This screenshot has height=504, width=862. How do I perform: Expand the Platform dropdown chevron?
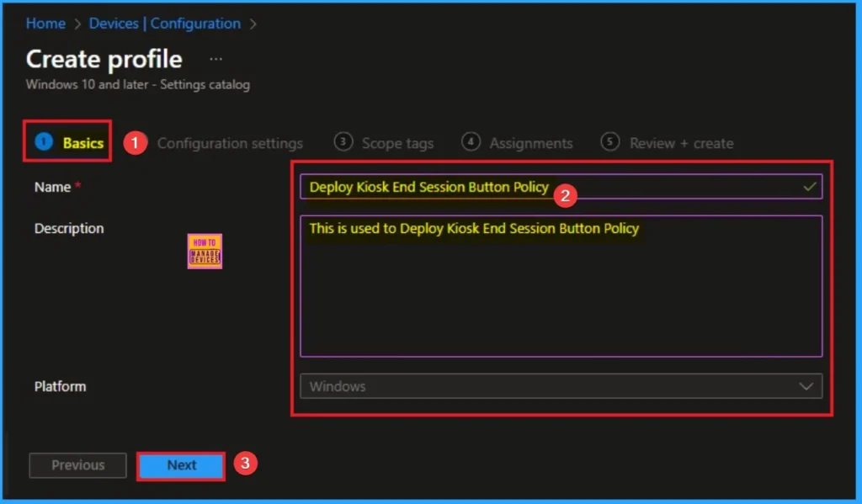[x=806, y=386]
